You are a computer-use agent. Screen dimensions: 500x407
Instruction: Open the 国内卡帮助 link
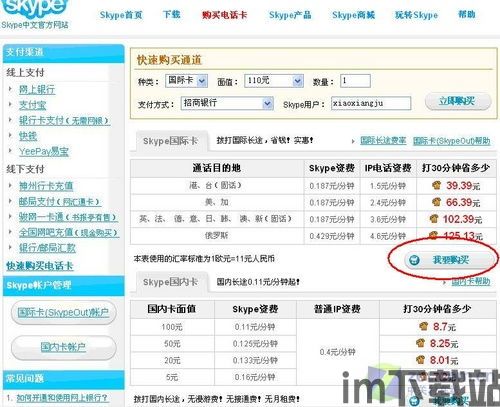pos(471,282)
